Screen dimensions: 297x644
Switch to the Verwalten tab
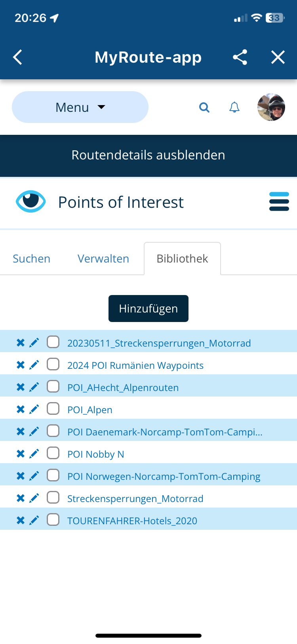(103, 259)
